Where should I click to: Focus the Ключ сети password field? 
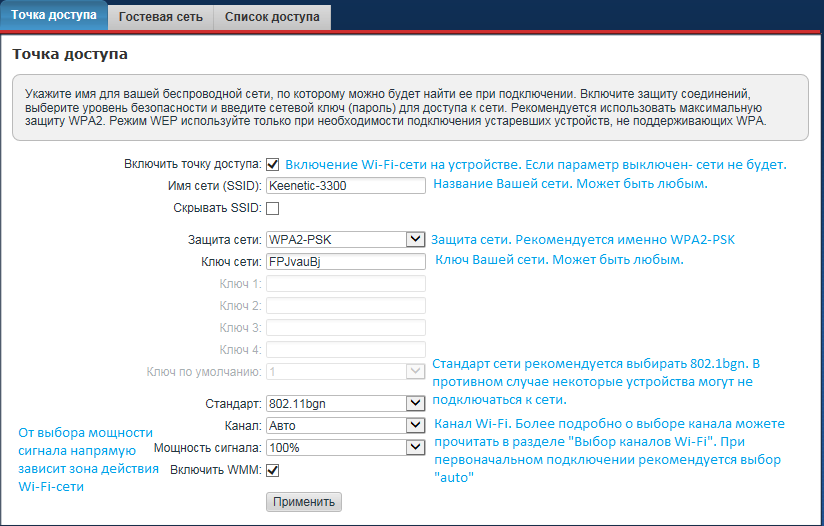[x=346, y=261]
